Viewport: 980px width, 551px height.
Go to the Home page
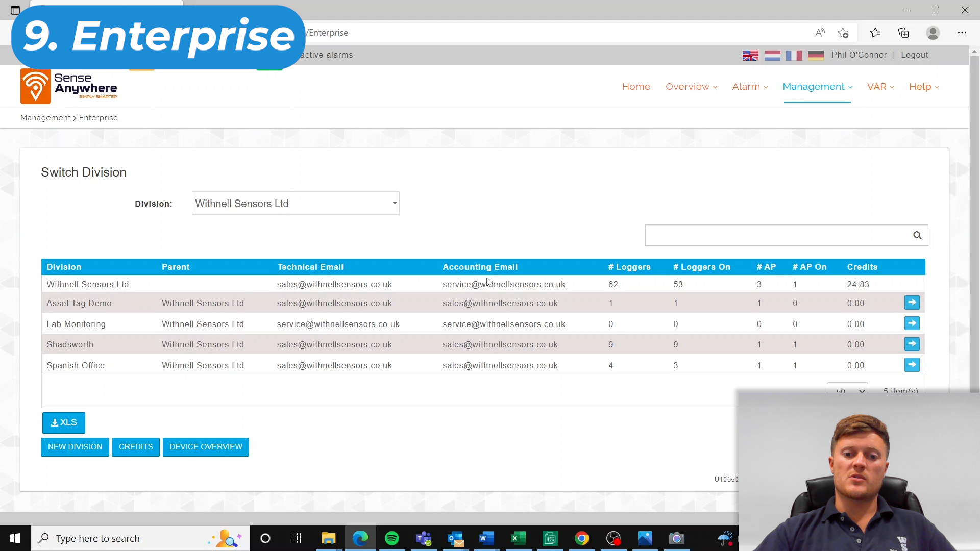(636, 87)
